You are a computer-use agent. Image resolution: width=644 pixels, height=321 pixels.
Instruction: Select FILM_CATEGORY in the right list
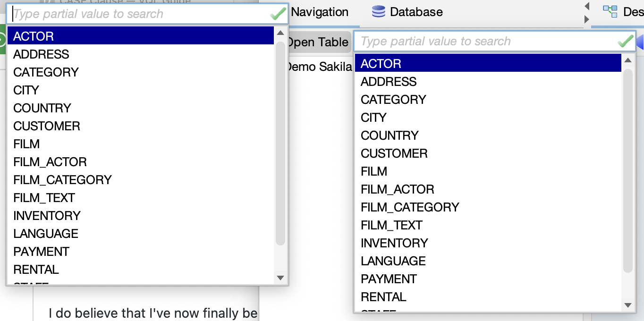(488, 207)
